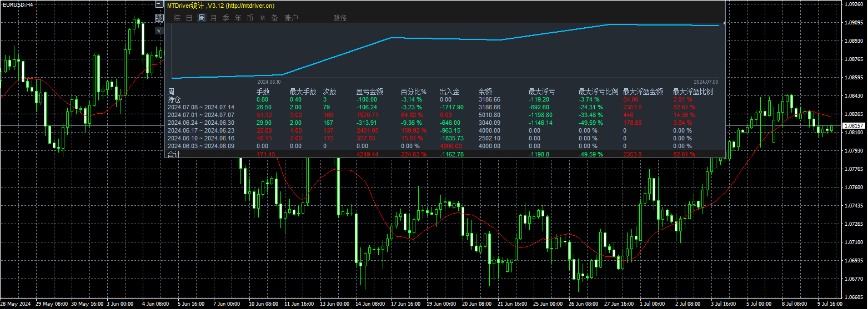868x309 pixels.
Task: Click balance value 5010.80
Action: click(x=489, y=115)
